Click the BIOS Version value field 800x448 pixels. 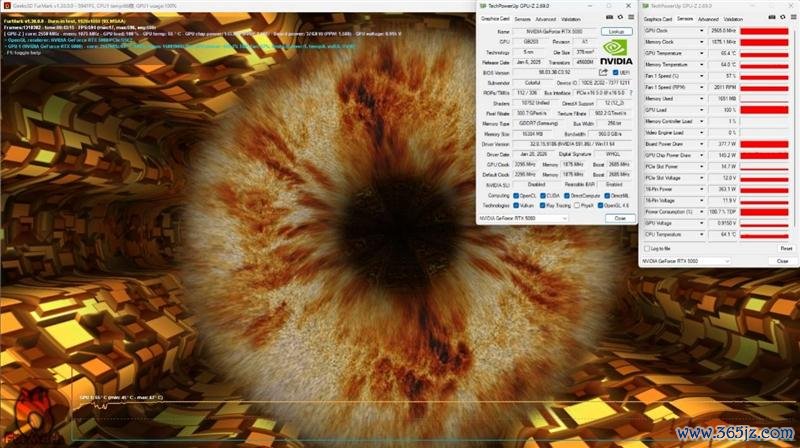coord(555,72)
